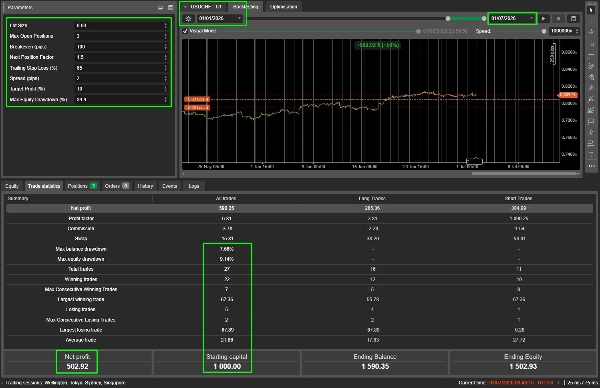Click the Ending Equity 1 502.93 value
Screen dimensions: 600x388
tap(523, 367)
